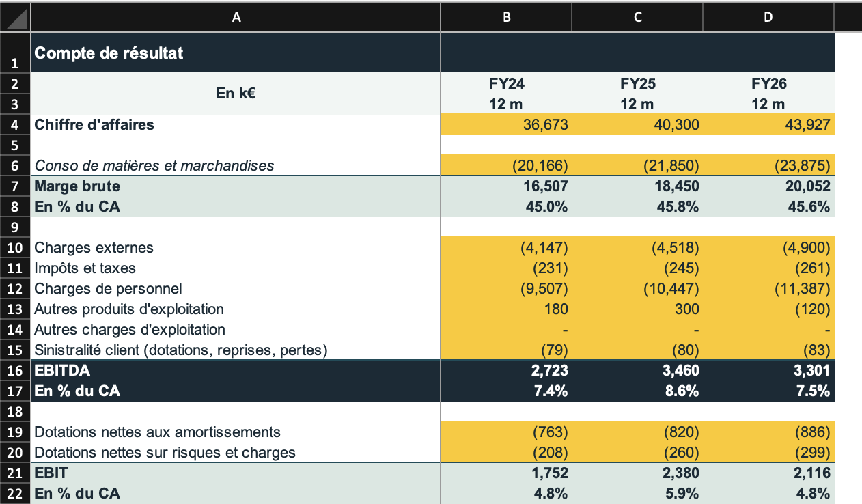Select row 7 header
This screenshot has height=504, width=862.
15,186
